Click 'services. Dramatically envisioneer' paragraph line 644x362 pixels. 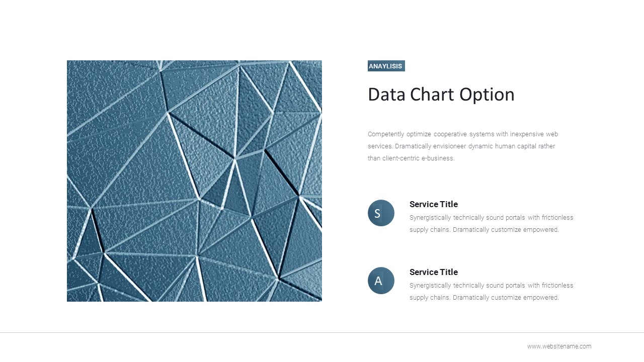[461, 146]
